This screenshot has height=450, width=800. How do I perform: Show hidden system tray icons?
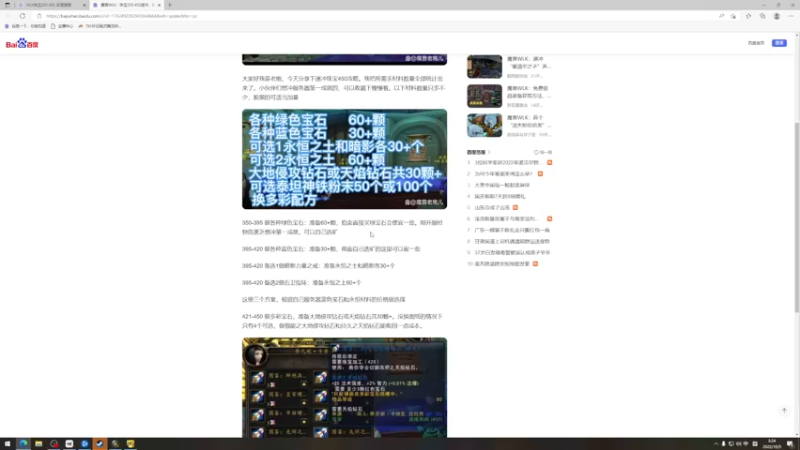click(716, 444)
